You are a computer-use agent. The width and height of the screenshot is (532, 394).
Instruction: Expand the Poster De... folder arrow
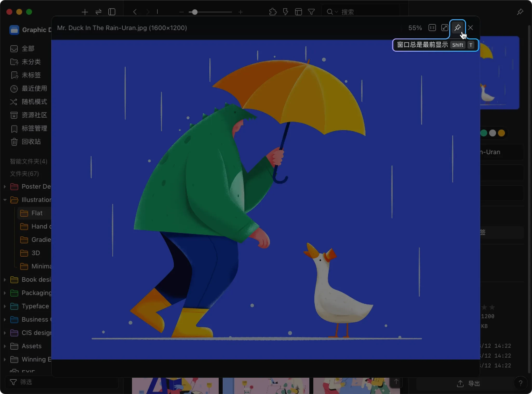point(5,186)
